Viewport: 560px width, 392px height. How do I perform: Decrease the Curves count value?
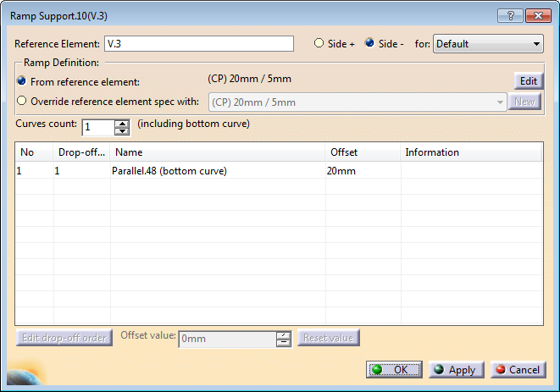pyautogui.click(x=122, y=131)
